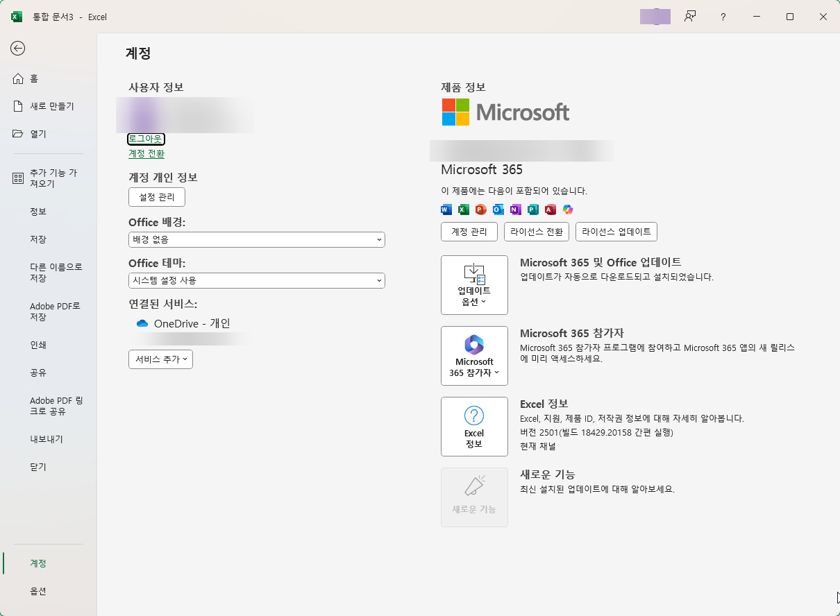Open the 업데이트 옵션 tile icon
The width and height of the screenshot is (840, 616).
click(x=474, y=284)
